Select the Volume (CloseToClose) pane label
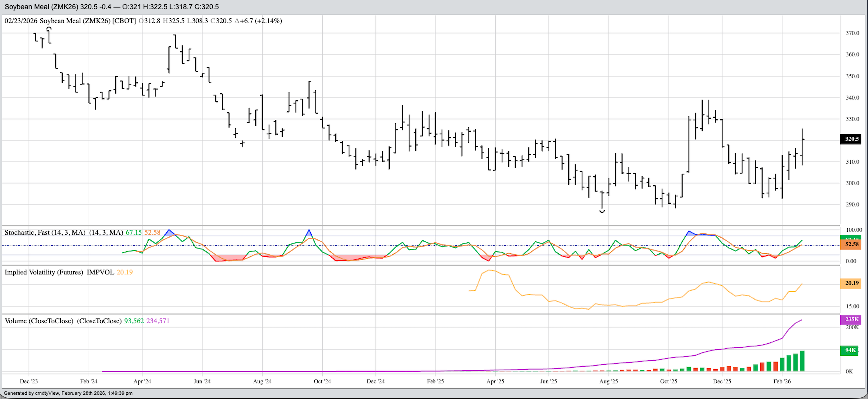This screenshot has width=868, height=399. pos(39,321)
